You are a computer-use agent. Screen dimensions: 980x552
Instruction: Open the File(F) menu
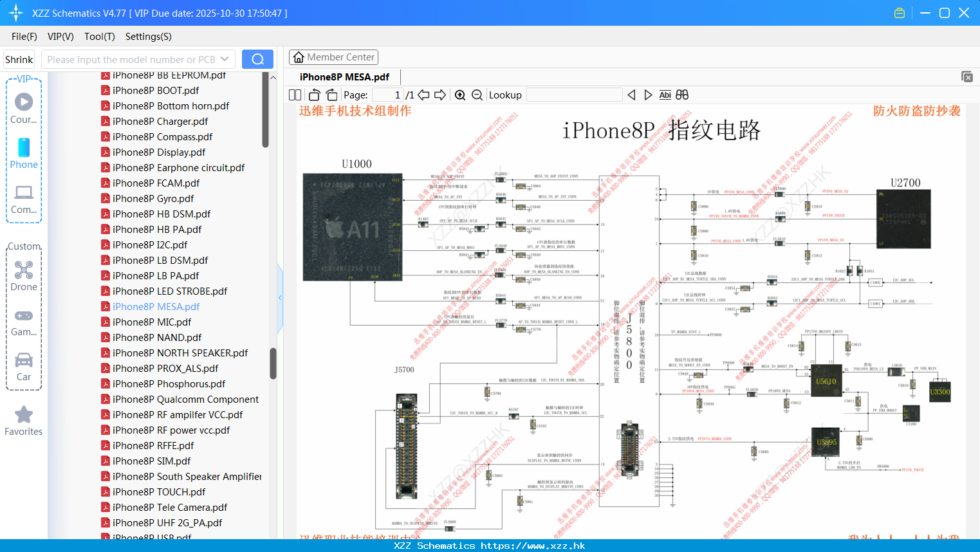(24, 37)
